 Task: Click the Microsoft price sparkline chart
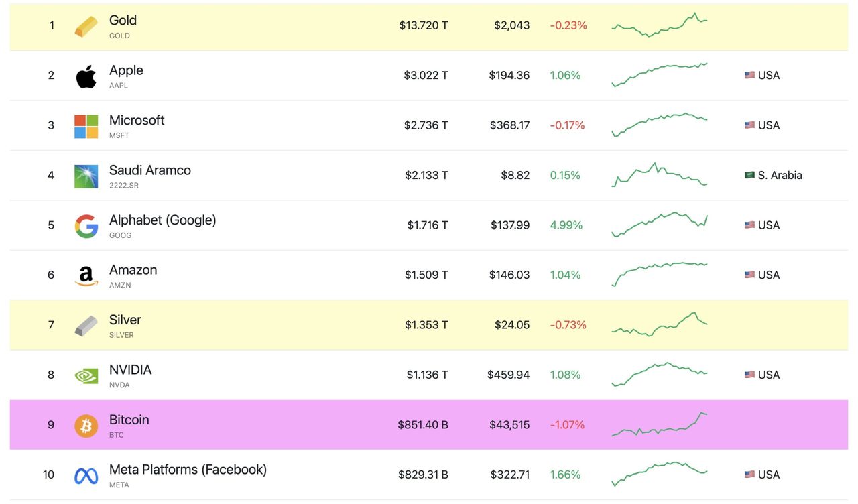pyautogui.click(x=660, y=125)
